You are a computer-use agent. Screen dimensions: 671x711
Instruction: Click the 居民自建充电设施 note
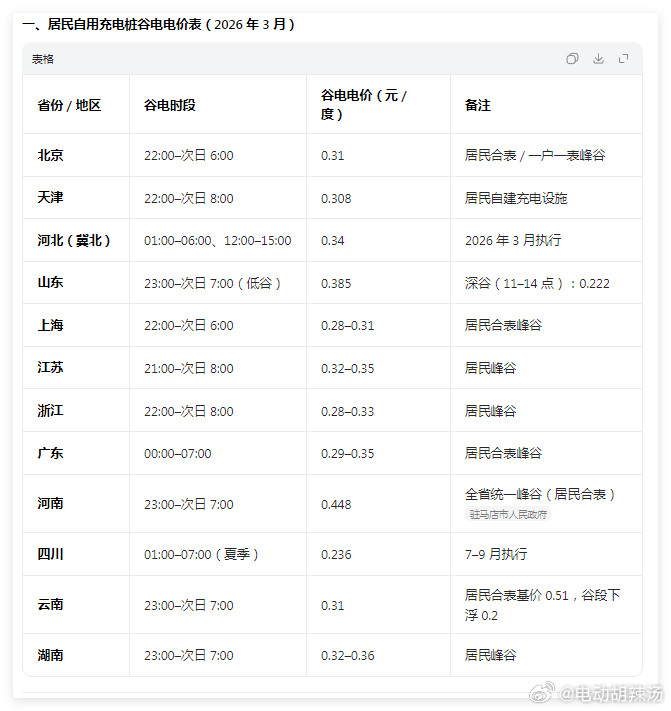click(x=516, y=198)
